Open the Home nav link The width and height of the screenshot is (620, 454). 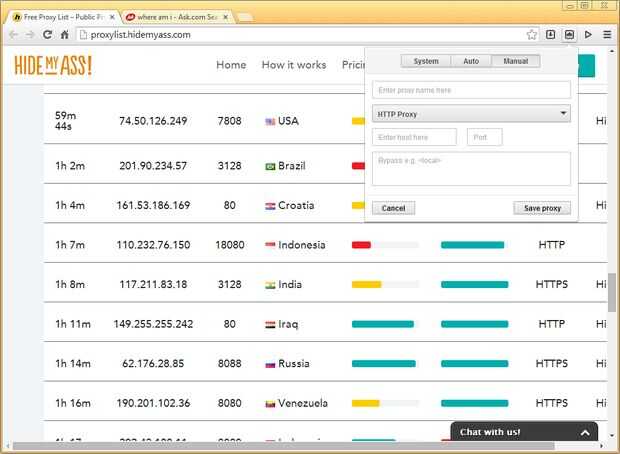[231, 65]
